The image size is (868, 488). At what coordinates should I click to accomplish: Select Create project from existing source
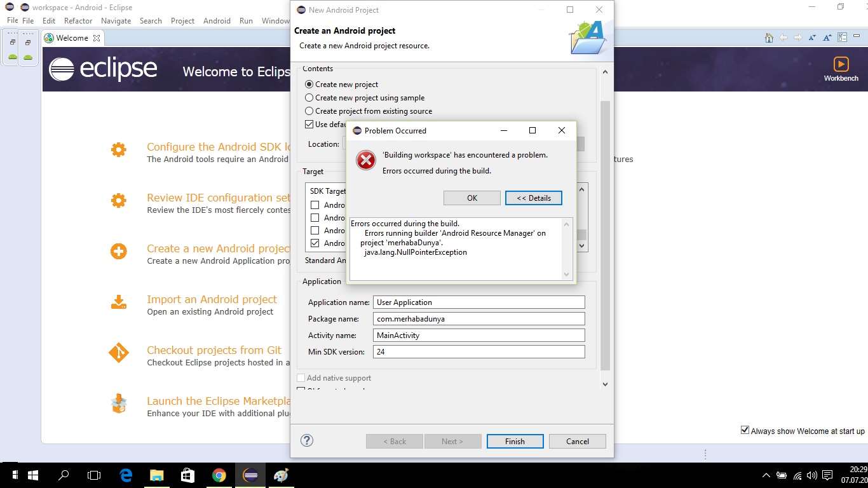point(309,111)
